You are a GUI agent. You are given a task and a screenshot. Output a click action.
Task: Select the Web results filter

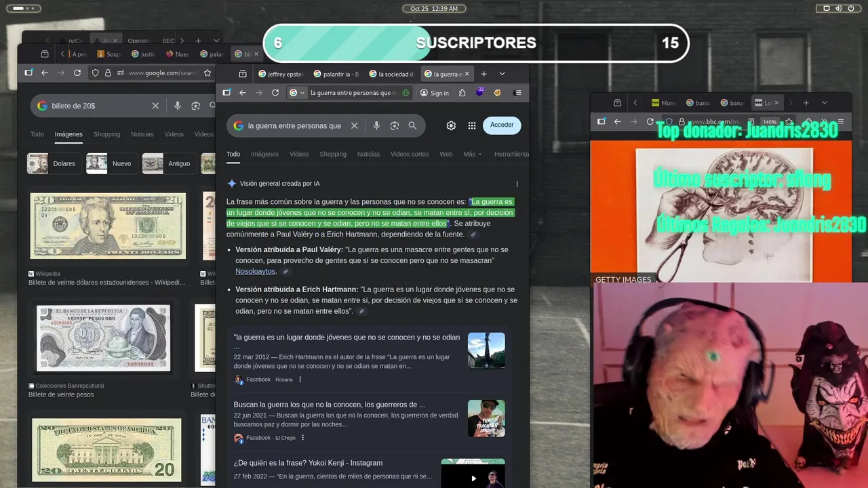click(446, 154)
